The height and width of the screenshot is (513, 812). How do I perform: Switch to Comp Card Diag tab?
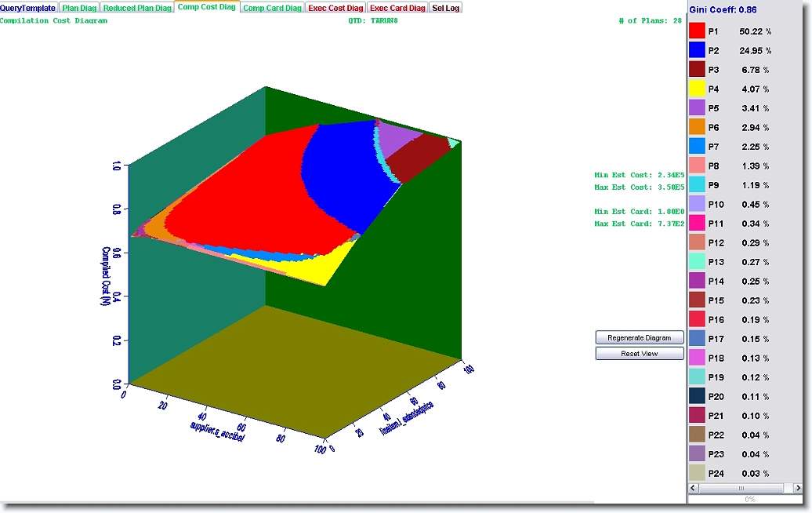(x=272, y=8)
